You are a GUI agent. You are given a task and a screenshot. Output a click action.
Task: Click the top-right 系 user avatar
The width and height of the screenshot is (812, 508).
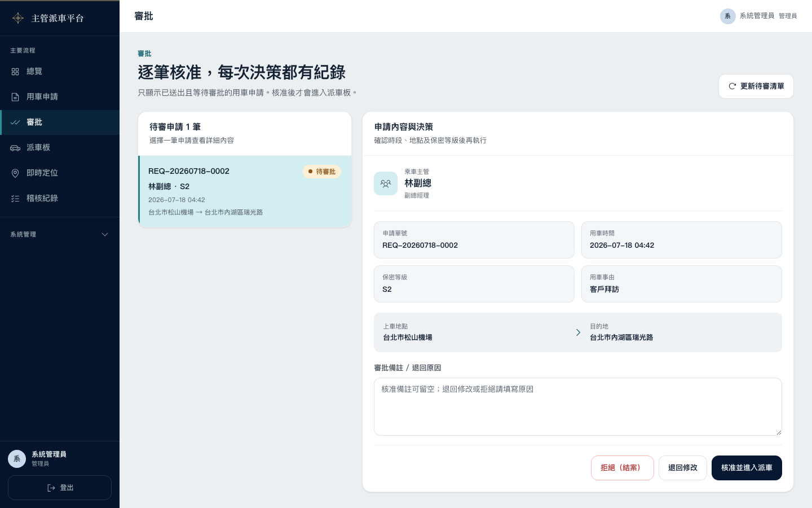(x=728, y=16)
